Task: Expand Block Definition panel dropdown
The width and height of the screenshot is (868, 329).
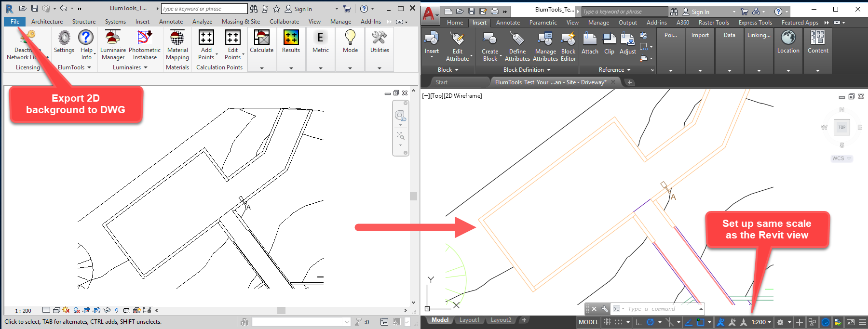Action: (x=549, y=70)
